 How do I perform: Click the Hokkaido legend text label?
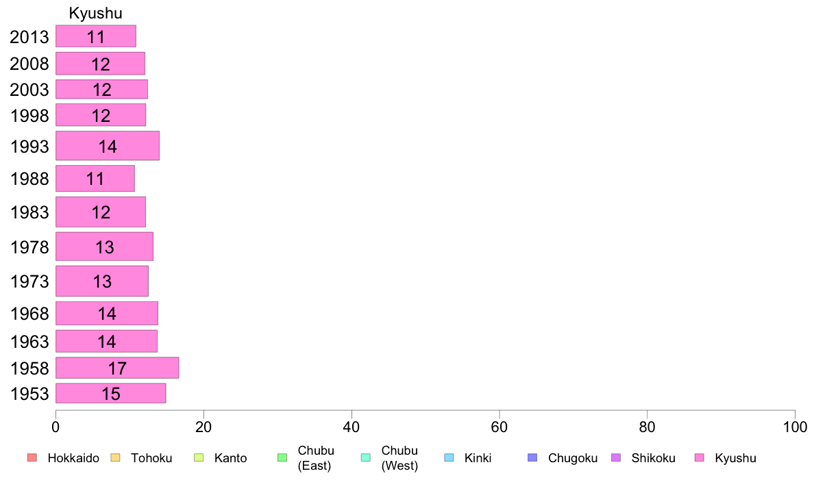coord(73,458)
